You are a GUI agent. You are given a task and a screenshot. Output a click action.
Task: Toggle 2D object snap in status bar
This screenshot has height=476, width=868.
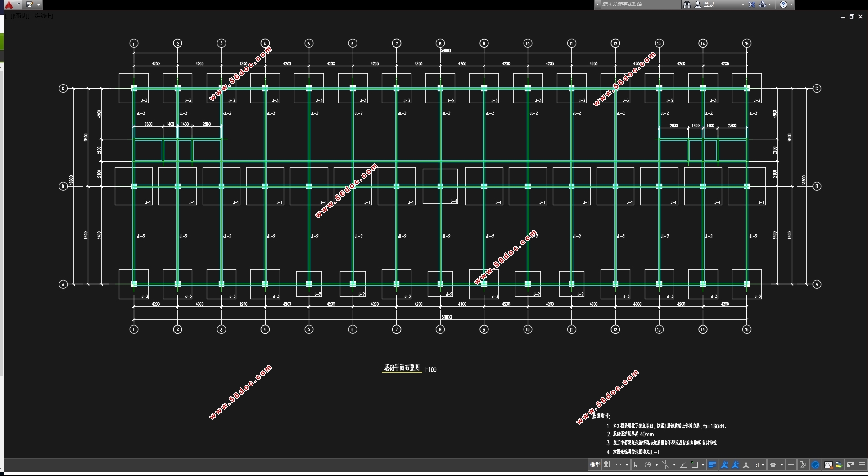point(695,465)
